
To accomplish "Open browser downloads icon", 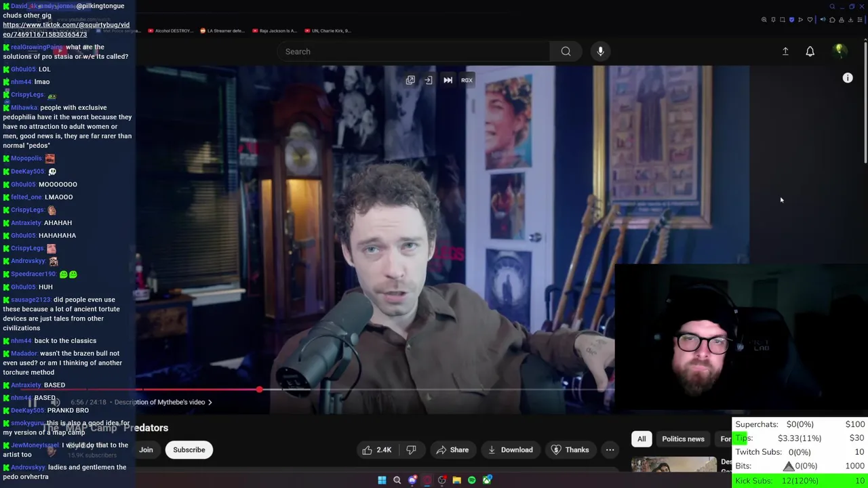I will click(850, 20).
